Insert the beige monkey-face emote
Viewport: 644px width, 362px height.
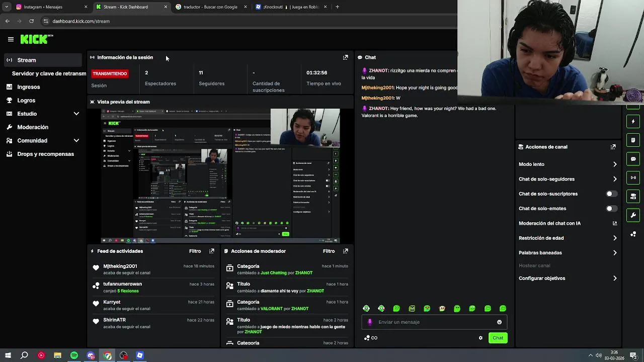[x=442, y=308]
